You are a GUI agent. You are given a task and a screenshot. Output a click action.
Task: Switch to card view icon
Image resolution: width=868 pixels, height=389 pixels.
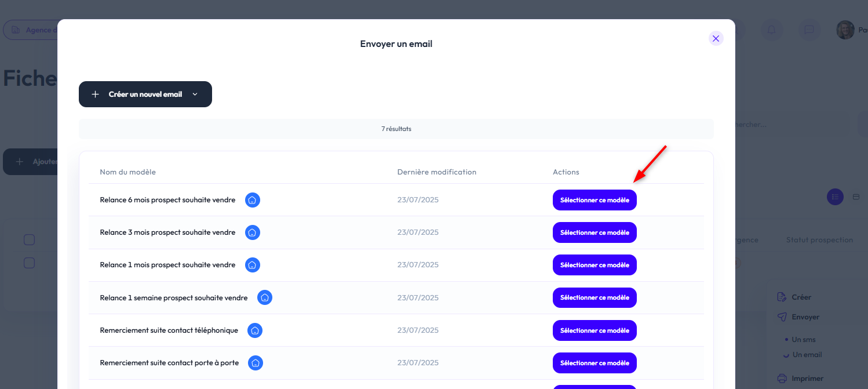pyautogui.click(x=856, y=197)
